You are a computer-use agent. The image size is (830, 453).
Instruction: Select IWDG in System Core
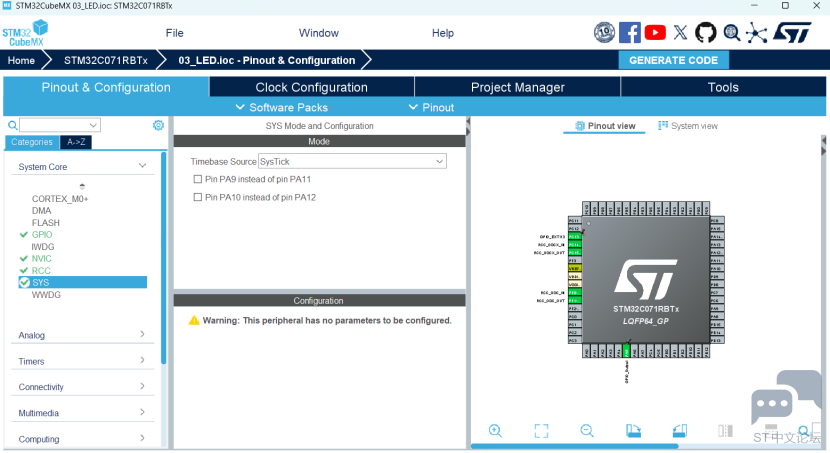coord(43,247)
